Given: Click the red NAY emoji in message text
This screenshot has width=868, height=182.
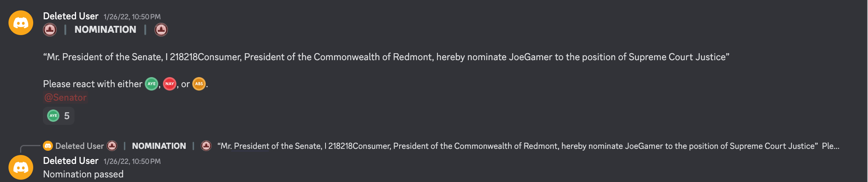Looking at the screenshot, I should coord(170,84).
